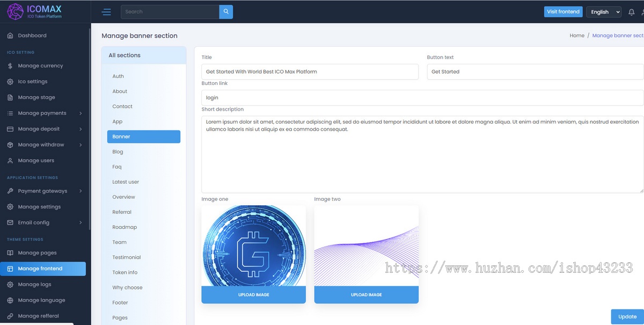Open Manage users in sidebar

pos(36,161)
